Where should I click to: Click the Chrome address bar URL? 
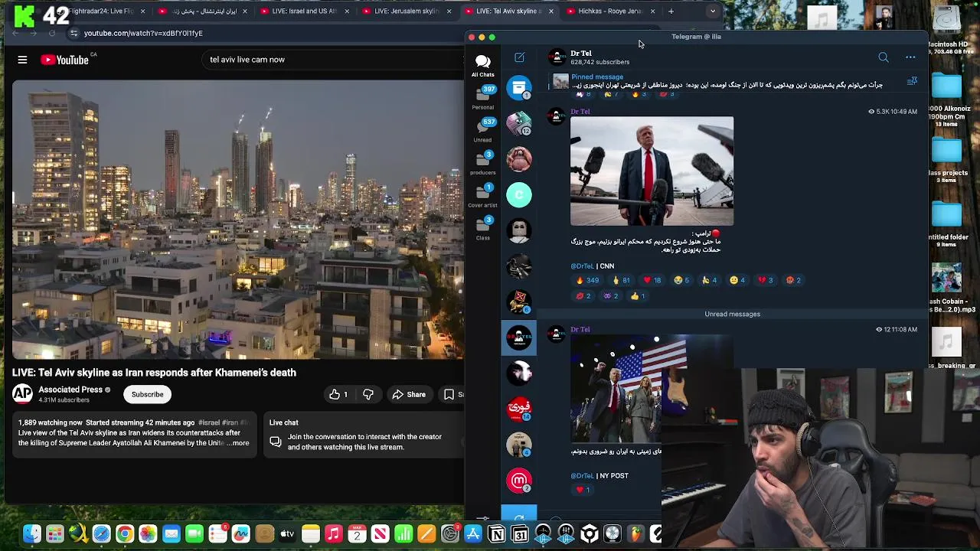pos(143,33)
